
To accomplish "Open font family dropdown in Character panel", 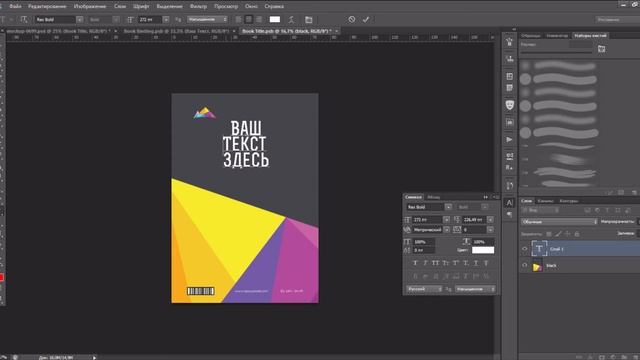I will coord(448,207).
